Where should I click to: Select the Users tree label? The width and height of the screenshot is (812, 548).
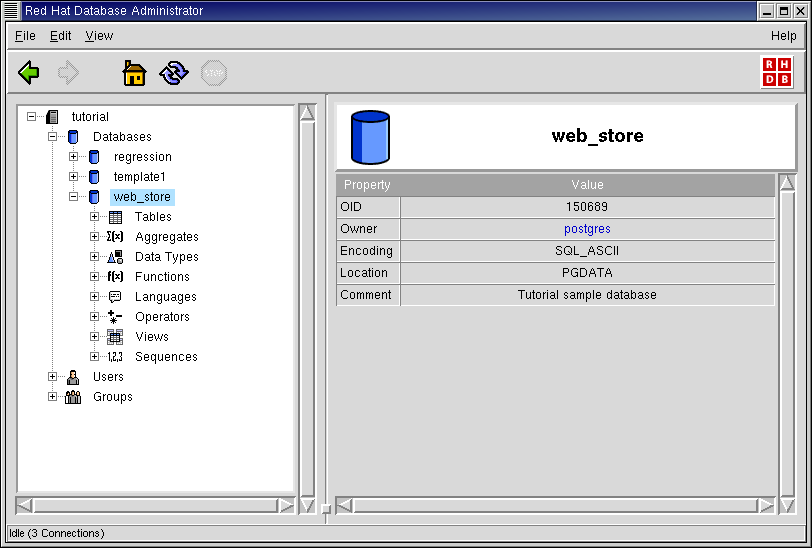click(x=108, y=377)
